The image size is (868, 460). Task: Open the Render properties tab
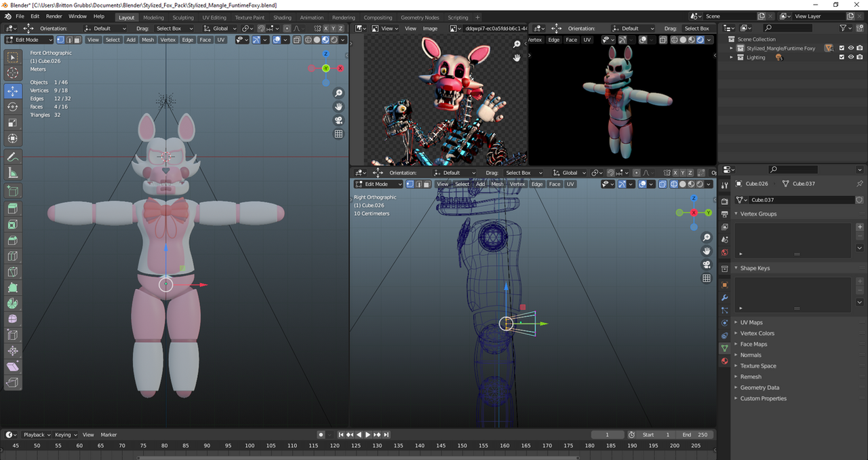(x=725, y=201)
